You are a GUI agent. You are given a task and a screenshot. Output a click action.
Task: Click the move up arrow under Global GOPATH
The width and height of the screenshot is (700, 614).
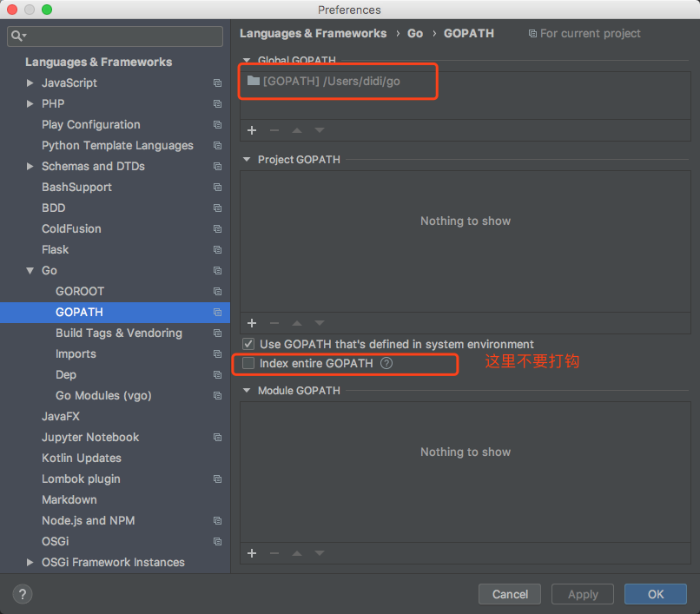click(297, 130)
